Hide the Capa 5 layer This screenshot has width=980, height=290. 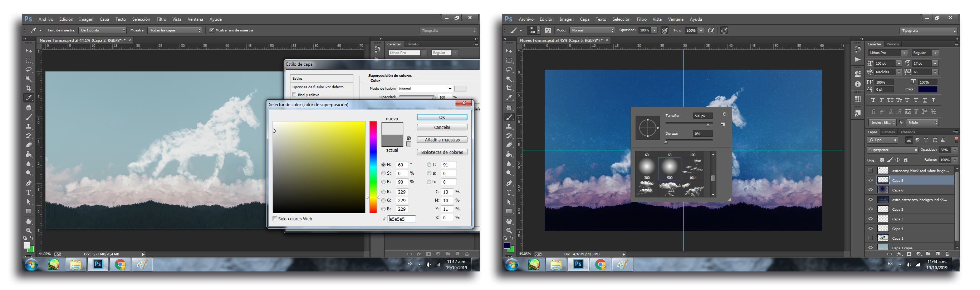[x=871, y=180]
